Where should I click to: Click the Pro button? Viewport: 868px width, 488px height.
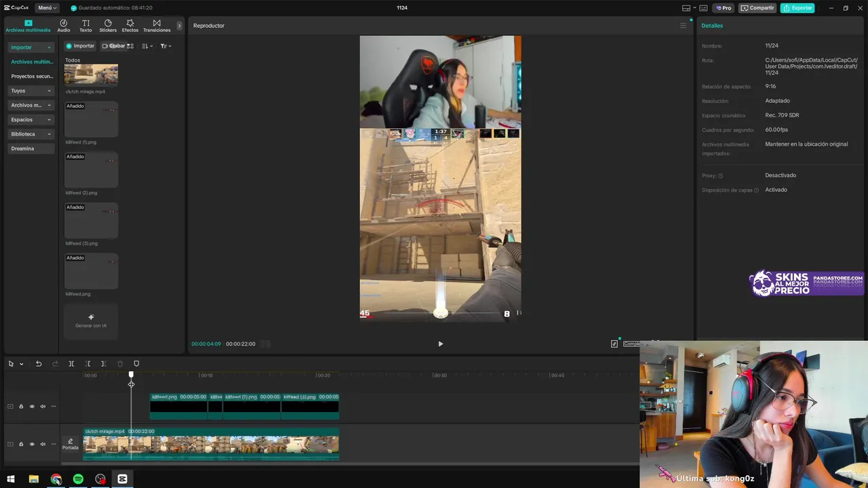(724, 8)
